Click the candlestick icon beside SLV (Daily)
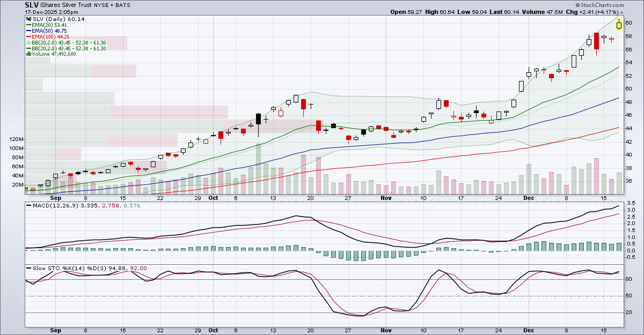The image size is (644, 335). [28, 19]
